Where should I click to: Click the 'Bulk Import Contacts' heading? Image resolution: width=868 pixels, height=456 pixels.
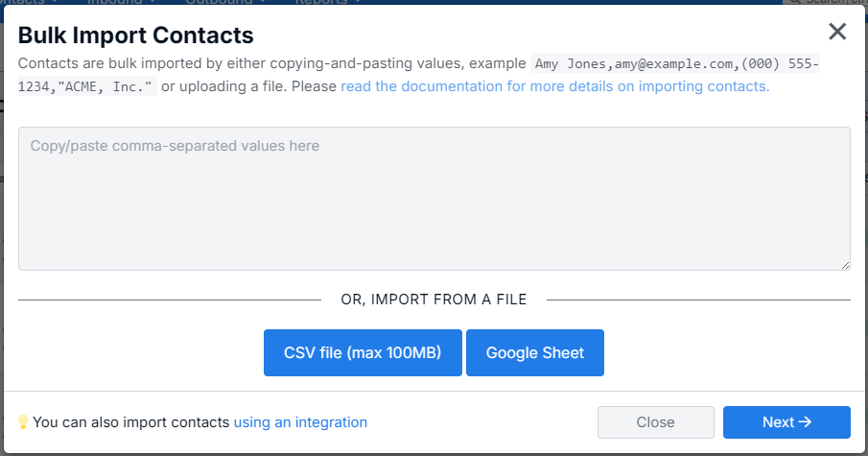[135, 36]
